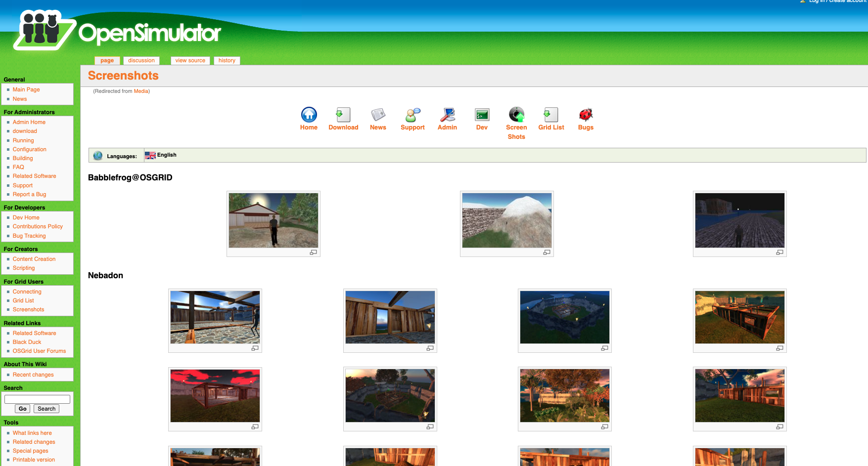The height and width of the screenshot is (466, 868).
Task: Open the Printable version link
Action: (x=34, y=460)
